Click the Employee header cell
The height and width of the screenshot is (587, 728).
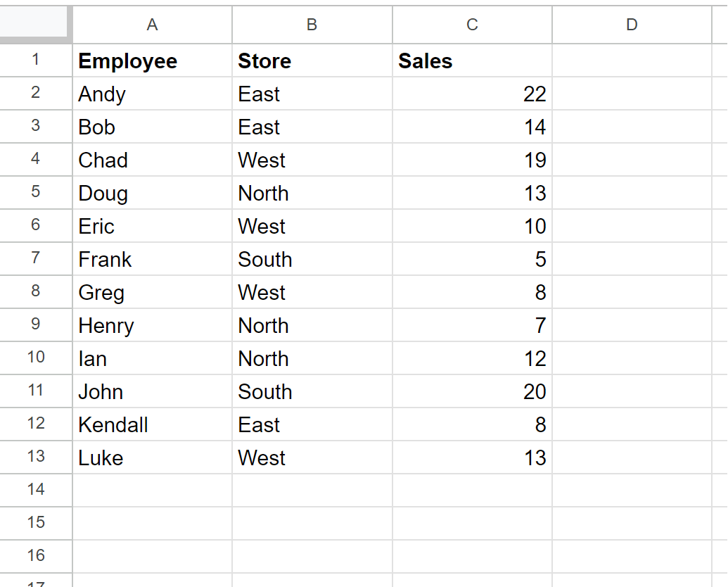tap(152, 61)
